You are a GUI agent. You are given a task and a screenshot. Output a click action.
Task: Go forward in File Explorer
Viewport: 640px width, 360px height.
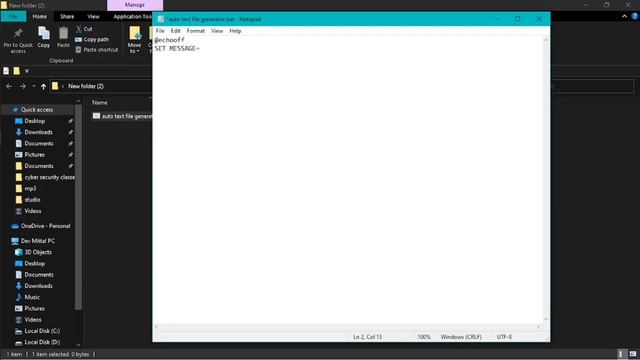tap(22, 86)
